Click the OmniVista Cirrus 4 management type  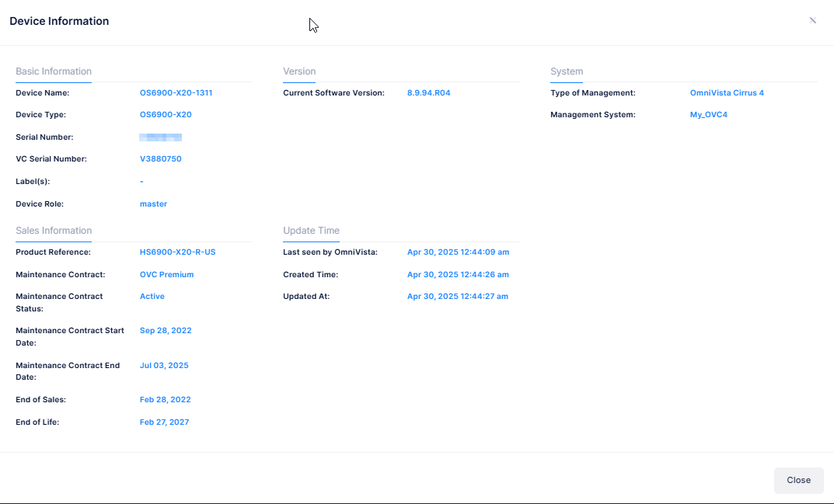click(726, 93)
